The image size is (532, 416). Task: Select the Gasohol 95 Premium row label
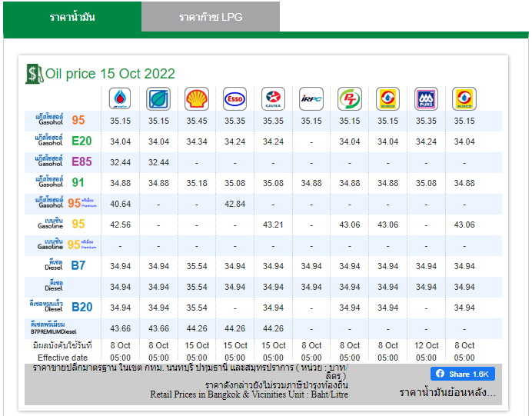click(x=66, y=203)
